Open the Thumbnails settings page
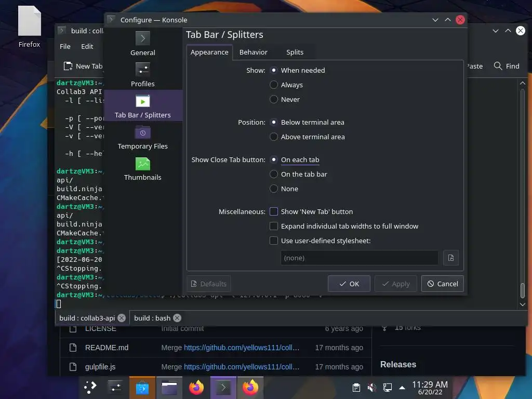 142,168
